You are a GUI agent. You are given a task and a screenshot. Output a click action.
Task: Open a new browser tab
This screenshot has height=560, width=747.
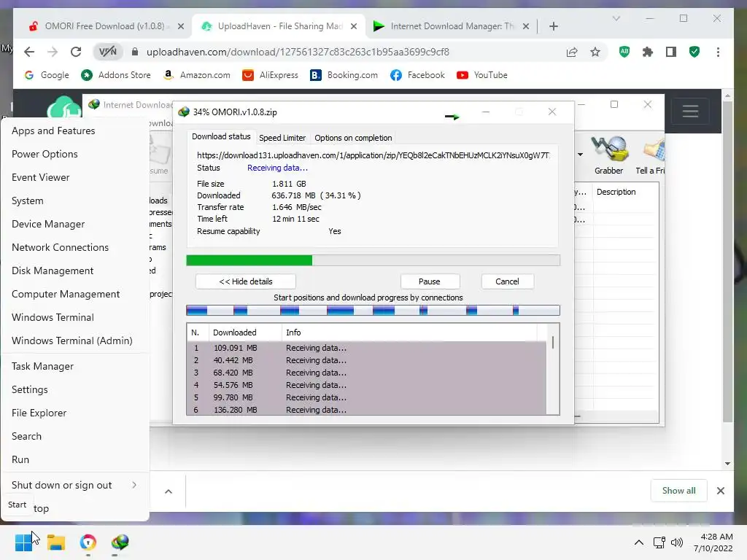pos(553,26)
